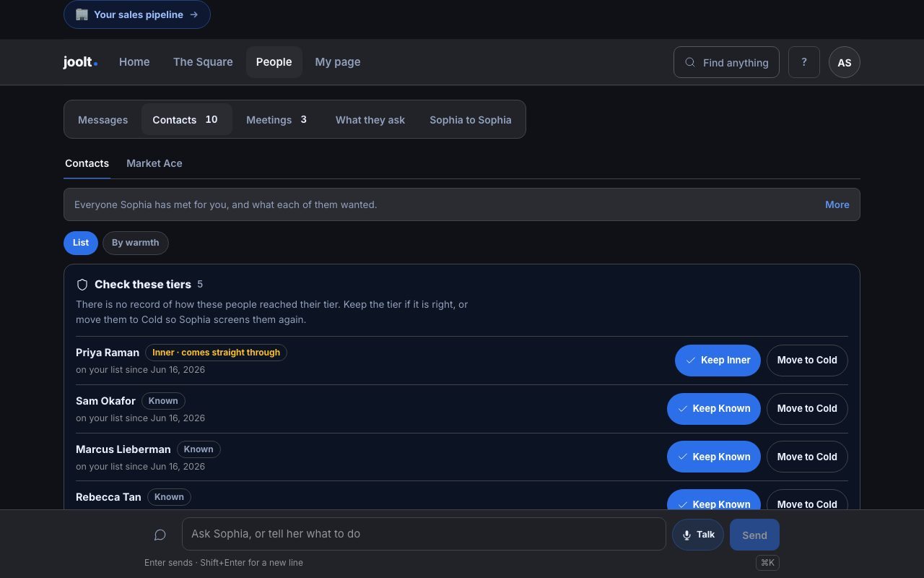924x578 pixels.
Task: Switch to By warmth view
Action: coord(136,243)
